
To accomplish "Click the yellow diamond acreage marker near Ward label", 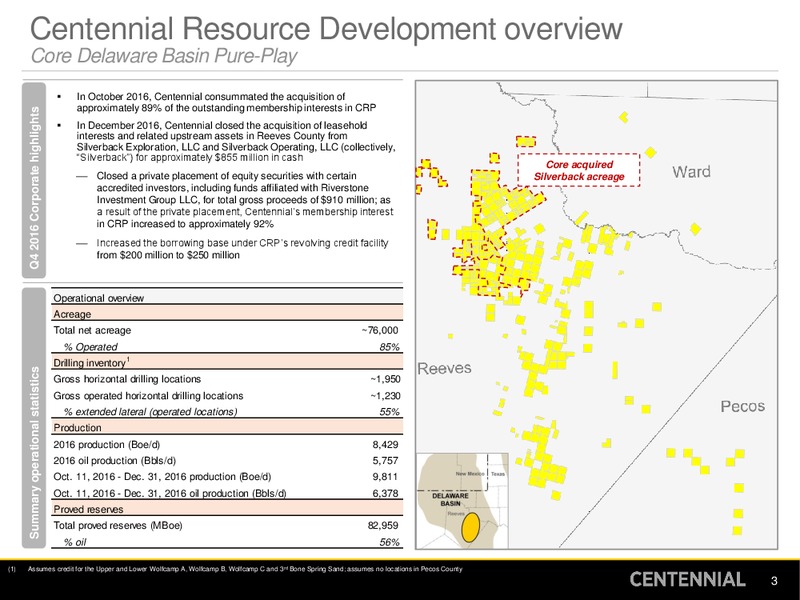I will 651,152.
